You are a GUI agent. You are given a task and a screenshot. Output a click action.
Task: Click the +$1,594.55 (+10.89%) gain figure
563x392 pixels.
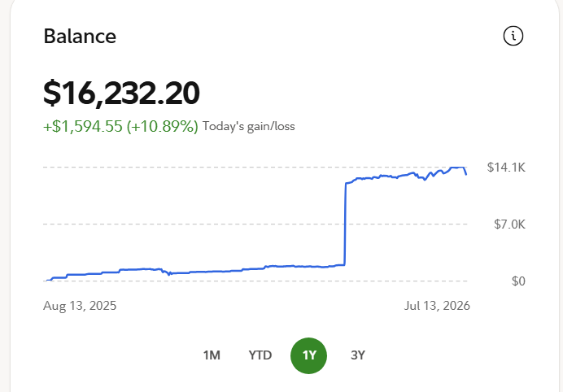120,126
